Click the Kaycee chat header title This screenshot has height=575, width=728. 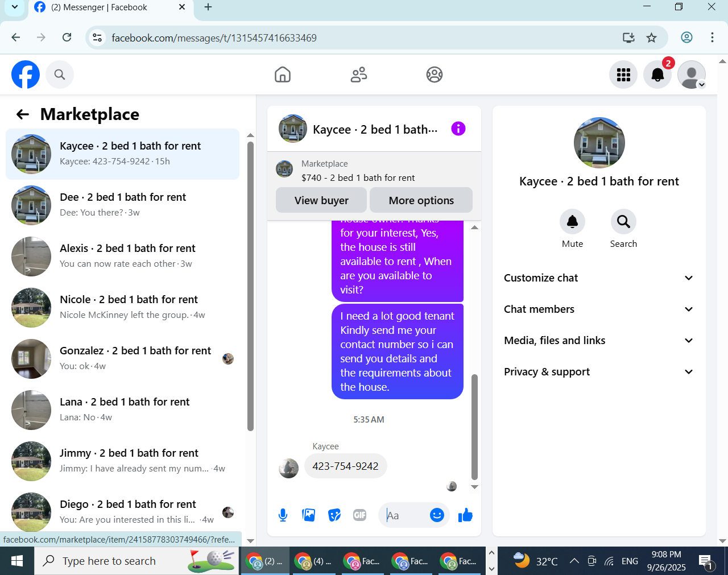tap(375, 130)
